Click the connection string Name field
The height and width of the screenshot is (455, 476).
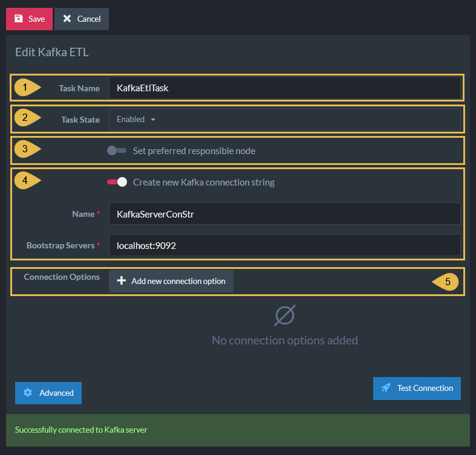click(284, 214)
